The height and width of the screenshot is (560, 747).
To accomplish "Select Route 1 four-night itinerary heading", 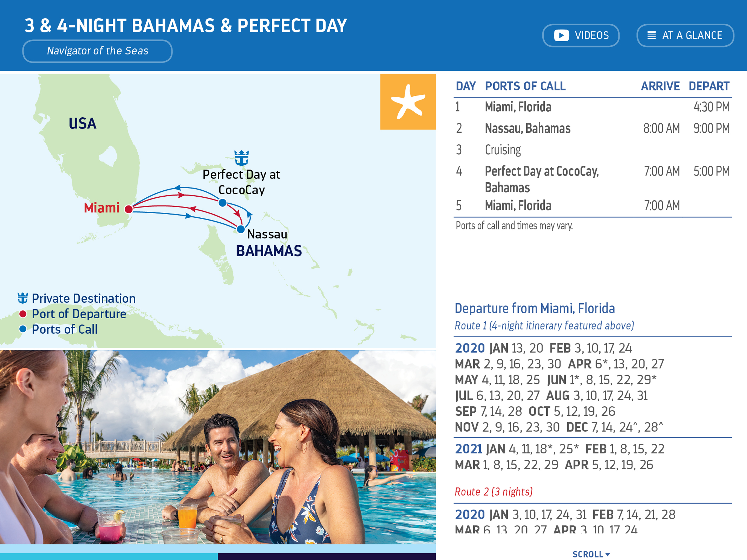I will point(544,326).
